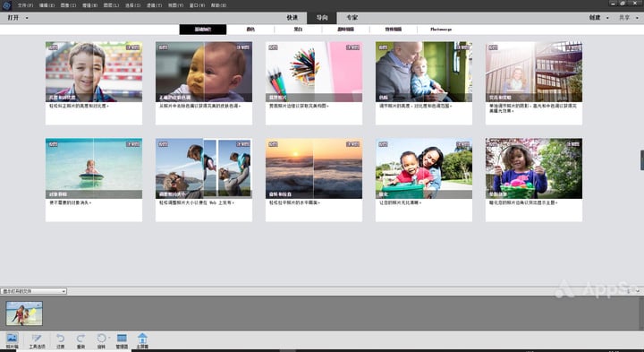Screen dimensions: 644x352
Task: Toggle the Photo Bin panel icon
Action: (12, 340)
